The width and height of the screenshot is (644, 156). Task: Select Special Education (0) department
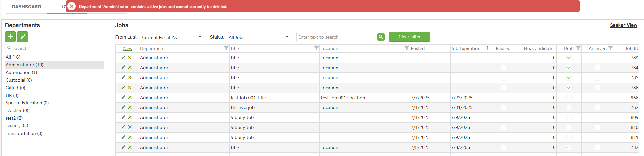point(27,103)
